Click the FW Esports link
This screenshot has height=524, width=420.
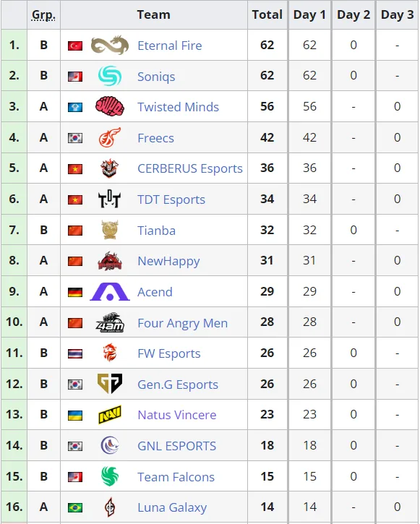169,353
